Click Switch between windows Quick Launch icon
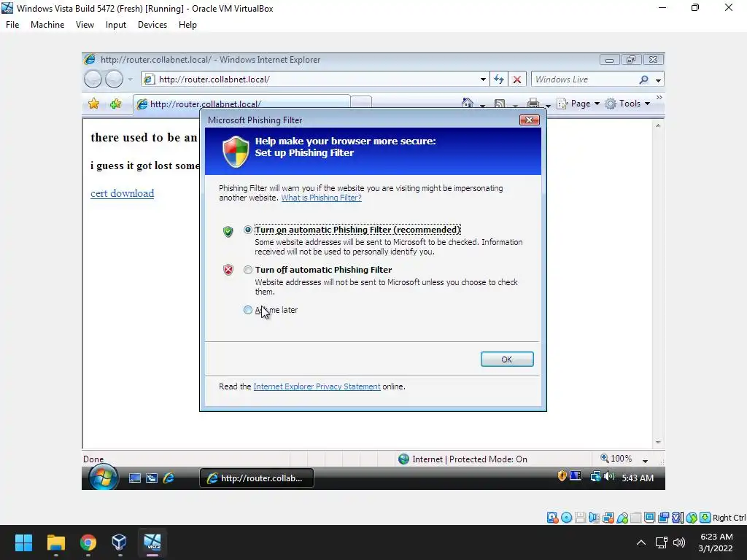This screenshot has height=560, width=747. coord(152,478)
